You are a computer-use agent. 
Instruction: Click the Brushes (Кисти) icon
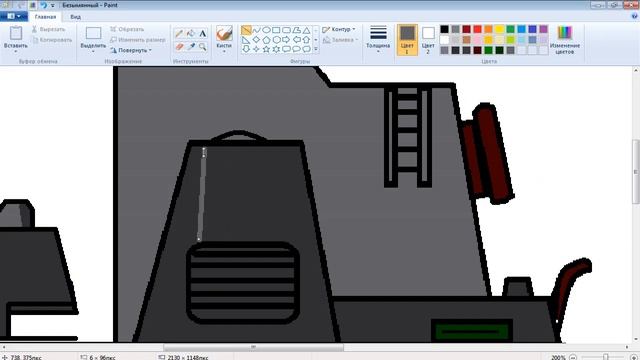click(224, 33)
